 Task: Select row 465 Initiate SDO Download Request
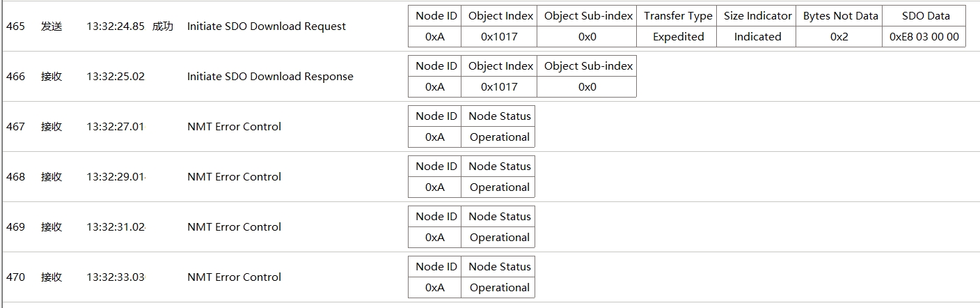pyautogui.click(x=490, y=26)
